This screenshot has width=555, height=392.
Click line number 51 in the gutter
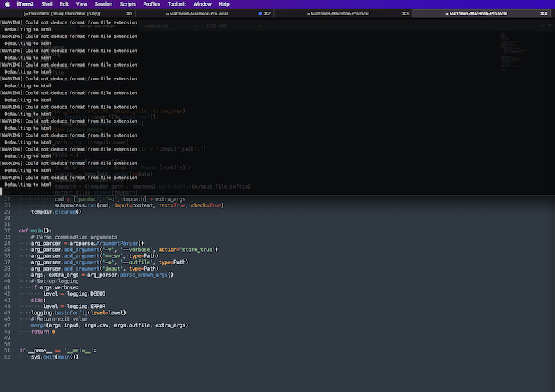pos(7,350)
